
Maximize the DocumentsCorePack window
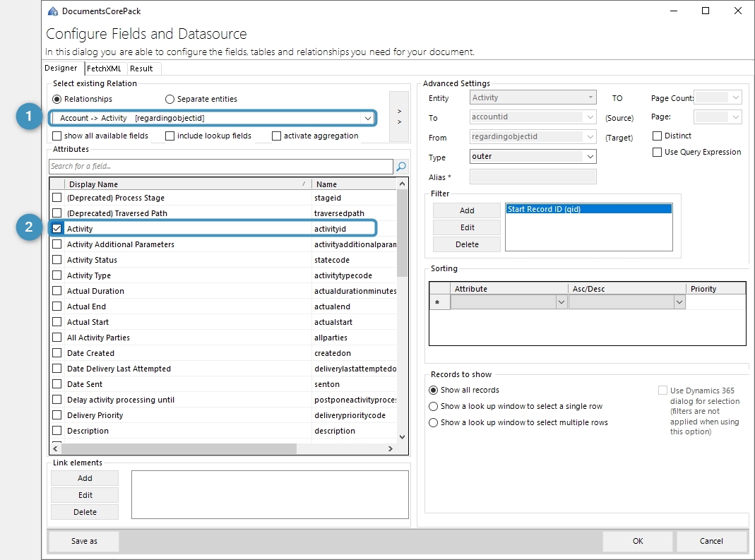pos(706,11)
